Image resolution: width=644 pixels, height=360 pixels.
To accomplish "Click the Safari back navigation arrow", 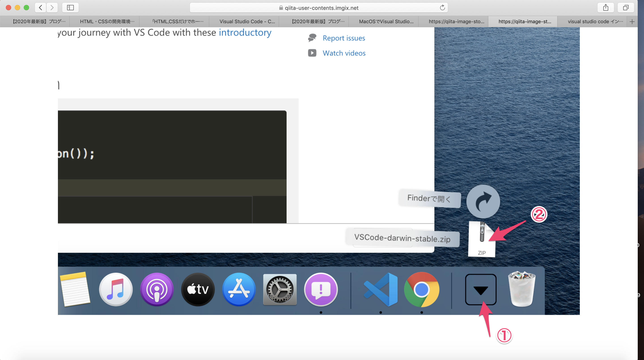I will (x=40, y=8).
